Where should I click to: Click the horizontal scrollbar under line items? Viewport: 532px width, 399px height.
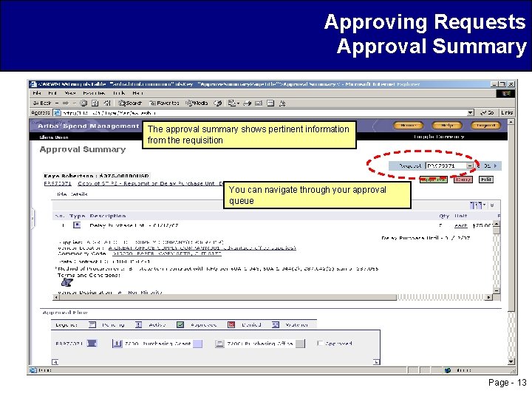[x=273, y=297]
